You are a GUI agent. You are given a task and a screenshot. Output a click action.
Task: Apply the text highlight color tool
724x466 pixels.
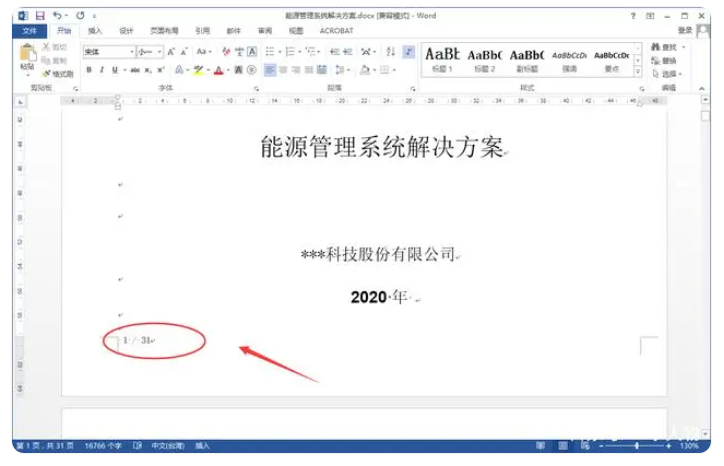click(x=199, y=70)
